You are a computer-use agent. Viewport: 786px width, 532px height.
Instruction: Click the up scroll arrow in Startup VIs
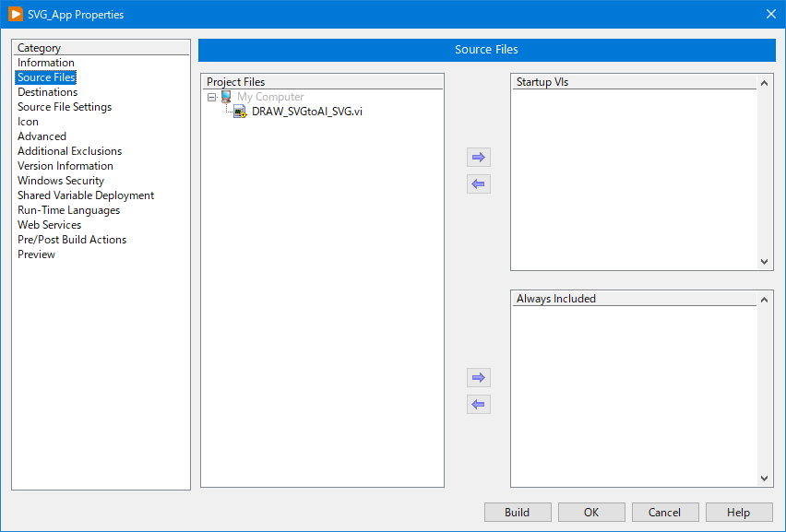click(x=764, y=81)
